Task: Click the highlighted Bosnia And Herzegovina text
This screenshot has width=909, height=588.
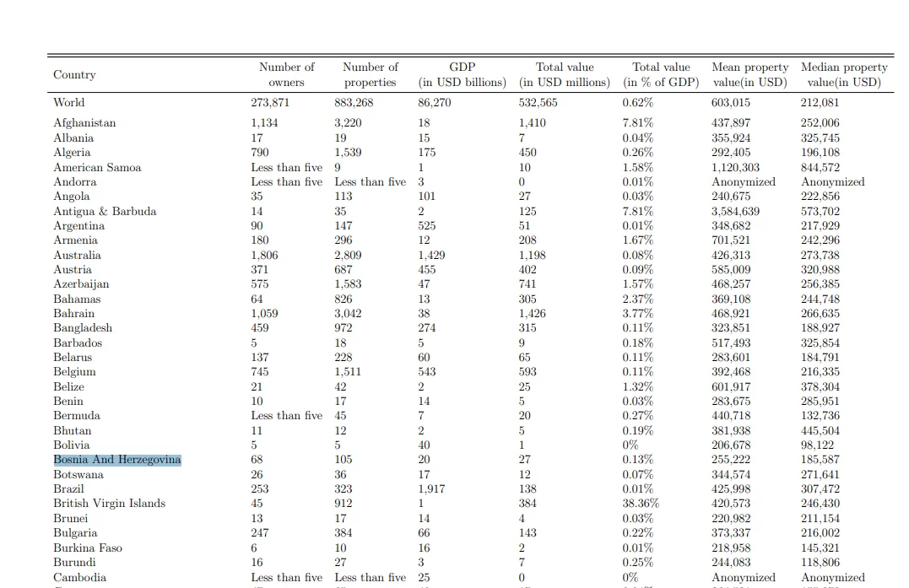Action: 117,460
